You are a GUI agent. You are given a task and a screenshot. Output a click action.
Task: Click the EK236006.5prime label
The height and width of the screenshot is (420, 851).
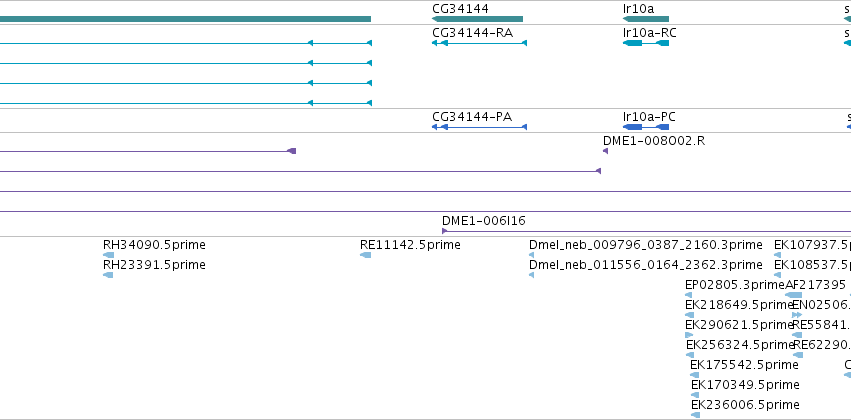pos(745,405)
